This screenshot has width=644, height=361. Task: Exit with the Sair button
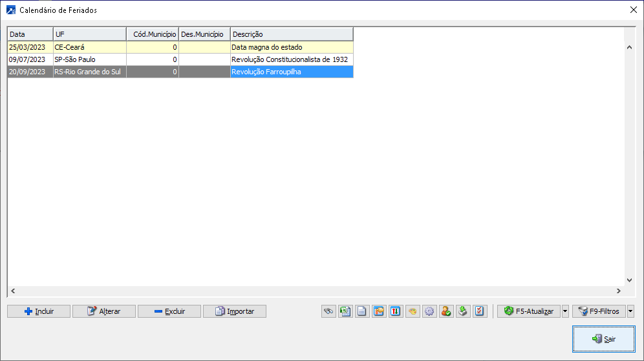pos(604,339)
